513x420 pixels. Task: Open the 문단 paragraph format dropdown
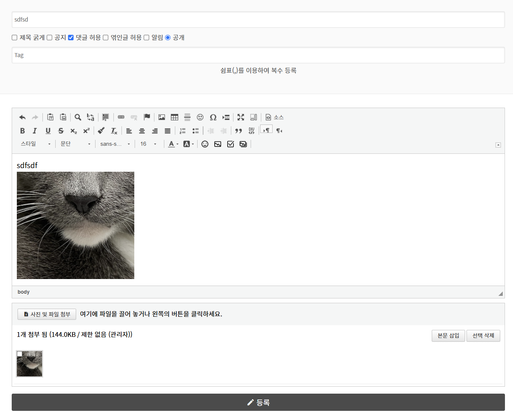pyautogui.click(x=75, y=144)
